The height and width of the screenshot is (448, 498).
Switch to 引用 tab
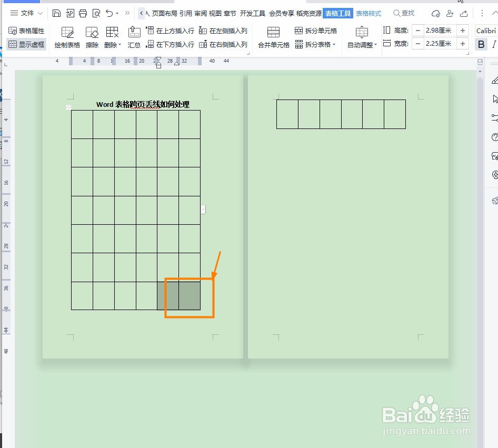click(186, 13)
